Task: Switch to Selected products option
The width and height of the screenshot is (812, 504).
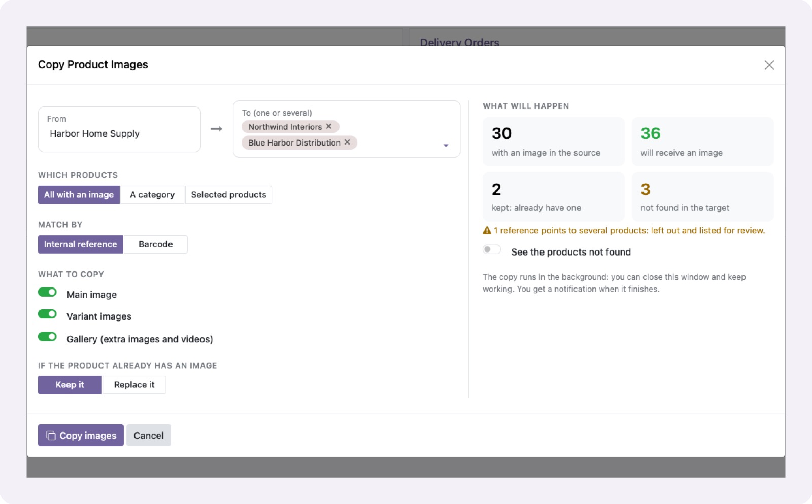Action: point(228,195)
